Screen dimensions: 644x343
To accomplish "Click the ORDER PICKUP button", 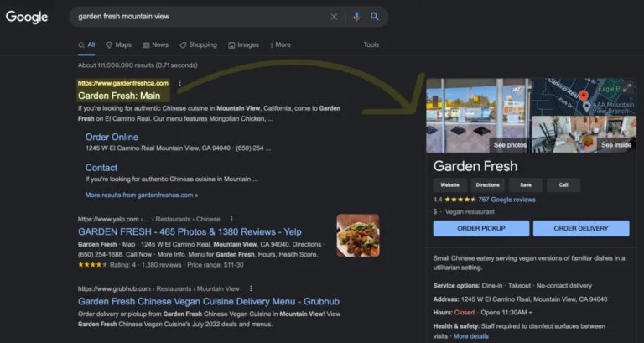I will [x=481, y=228].
